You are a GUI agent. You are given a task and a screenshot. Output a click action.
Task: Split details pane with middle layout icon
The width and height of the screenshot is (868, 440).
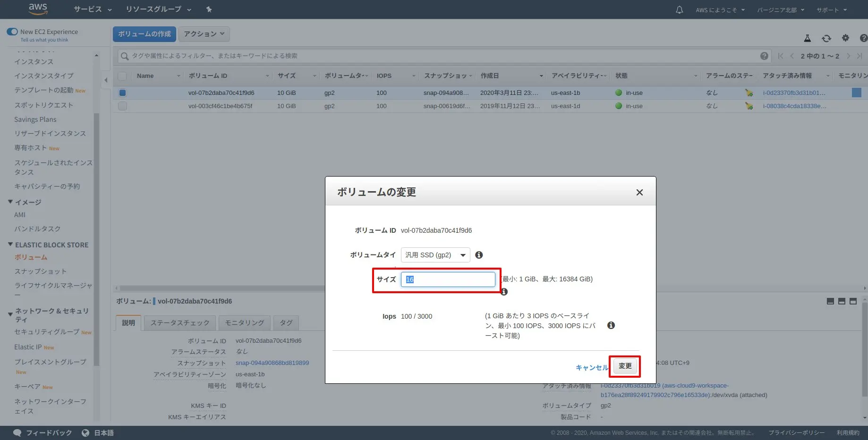842,301
